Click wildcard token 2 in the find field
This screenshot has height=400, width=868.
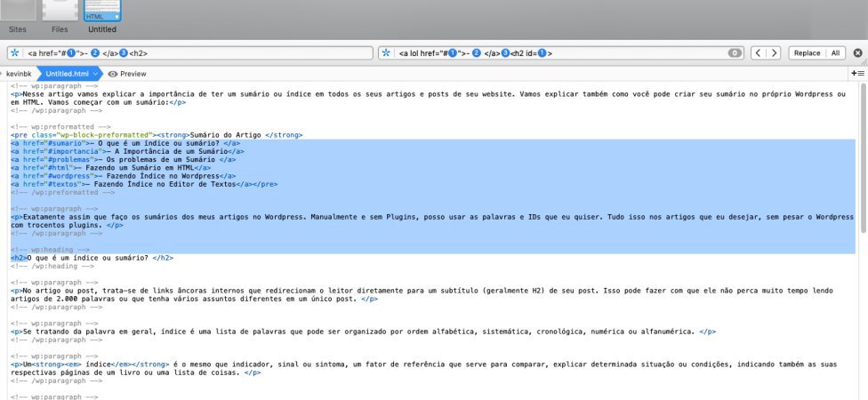coord(95,53)
